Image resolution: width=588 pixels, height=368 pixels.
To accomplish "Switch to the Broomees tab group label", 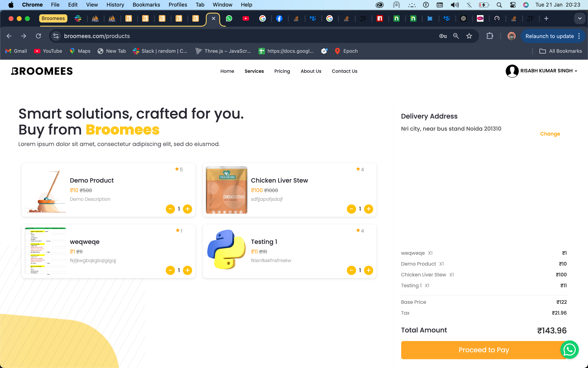I will pyautogui.click(x=53, y=18).
